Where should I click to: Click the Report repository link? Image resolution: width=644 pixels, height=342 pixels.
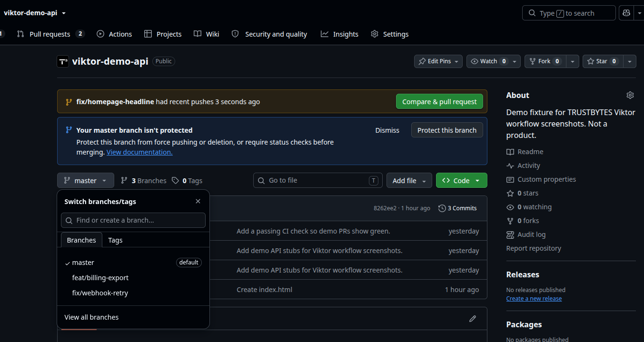[x=534, y=248]
